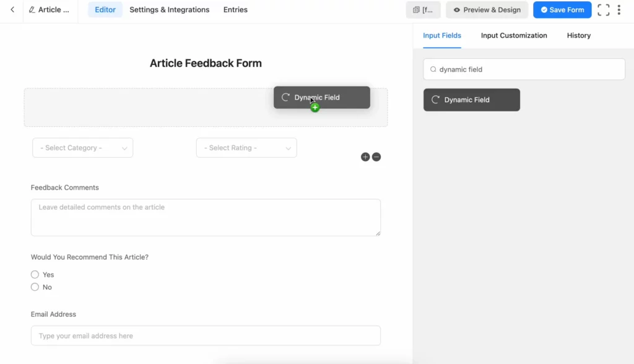Save the form with Save Form button
Viewport: 634px width, 364px height.
click(562, 9)
